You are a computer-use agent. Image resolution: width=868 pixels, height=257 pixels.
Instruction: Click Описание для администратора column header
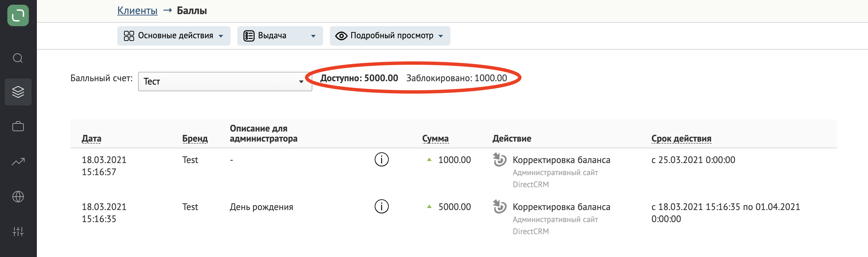(263, 133)
